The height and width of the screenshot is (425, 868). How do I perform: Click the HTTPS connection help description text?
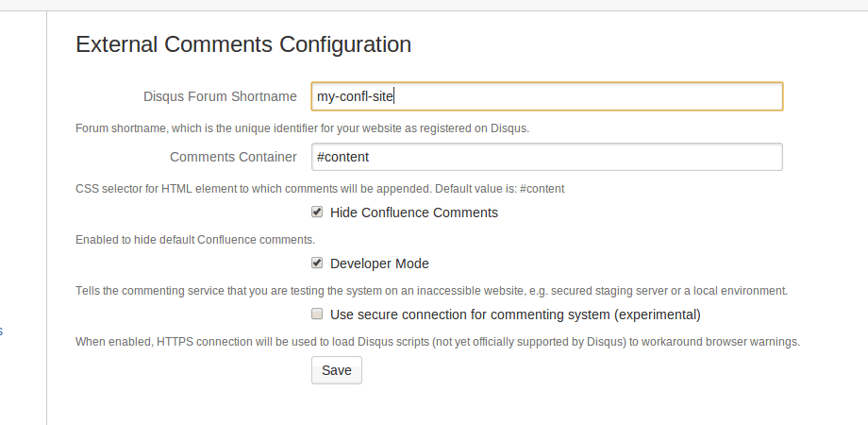pyautogui.click(x=438, y=342)
